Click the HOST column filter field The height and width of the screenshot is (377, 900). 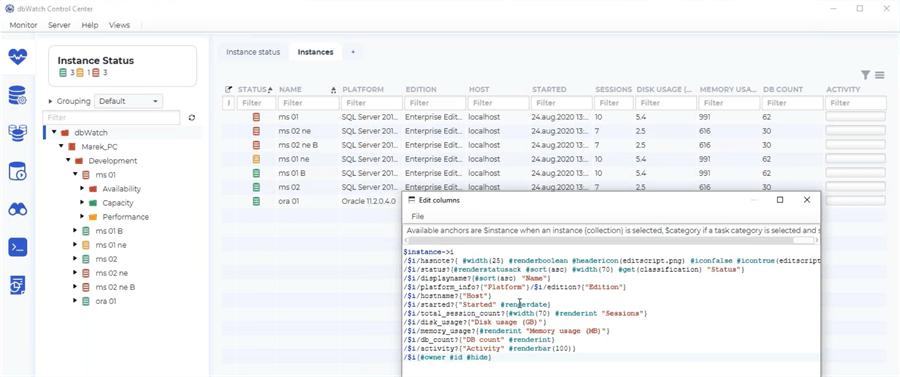click(498, 103)
